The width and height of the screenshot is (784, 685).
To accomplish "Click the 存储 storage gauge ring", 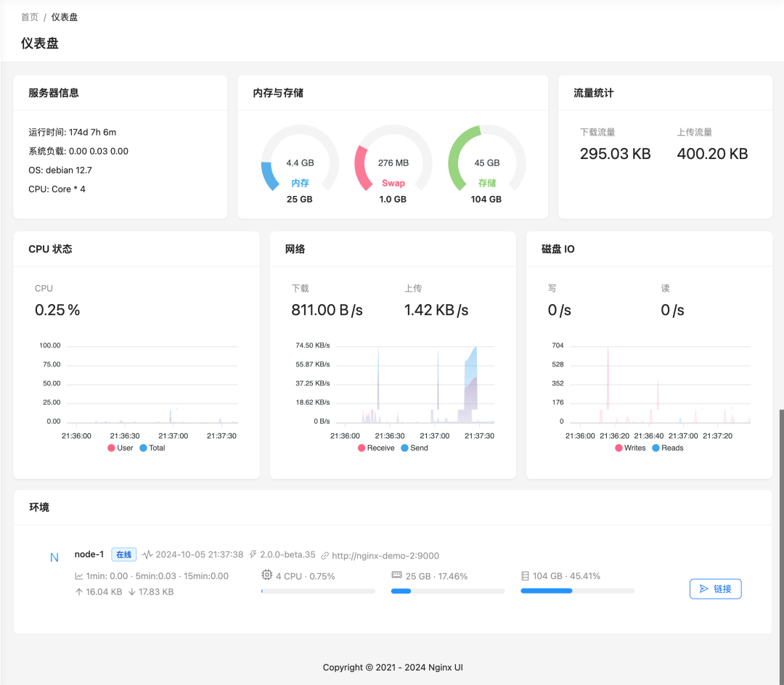I will 486,158.
